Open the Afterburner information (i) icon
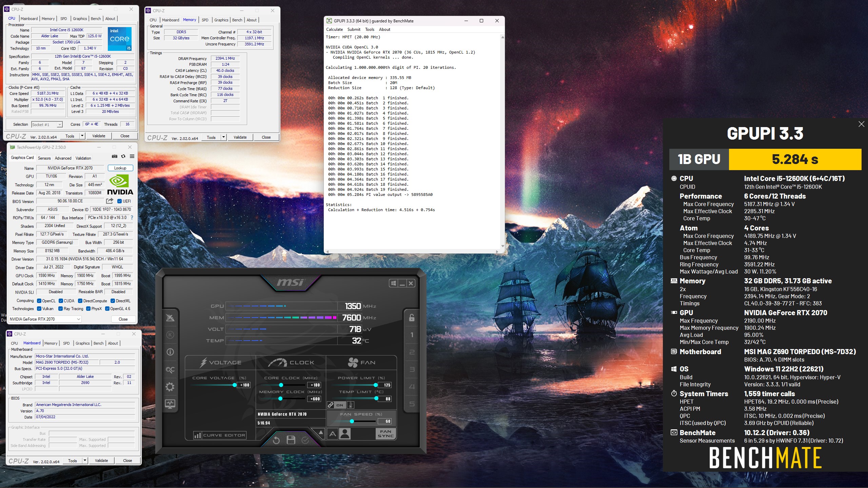The image size is (868, 488). pyautogui.click(x=170, y=352)
